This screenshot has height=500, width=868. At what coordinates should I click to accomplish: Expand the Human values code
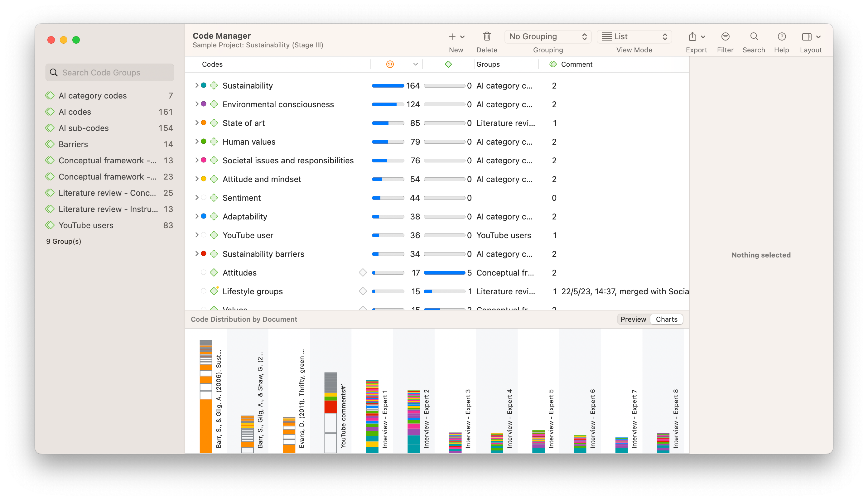point(197,142)
